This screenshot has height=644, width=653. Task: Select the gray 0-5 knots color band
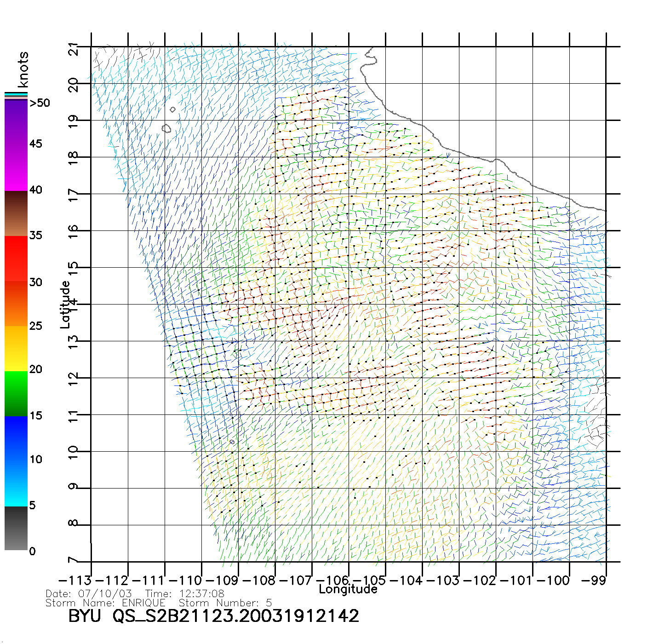16,529
